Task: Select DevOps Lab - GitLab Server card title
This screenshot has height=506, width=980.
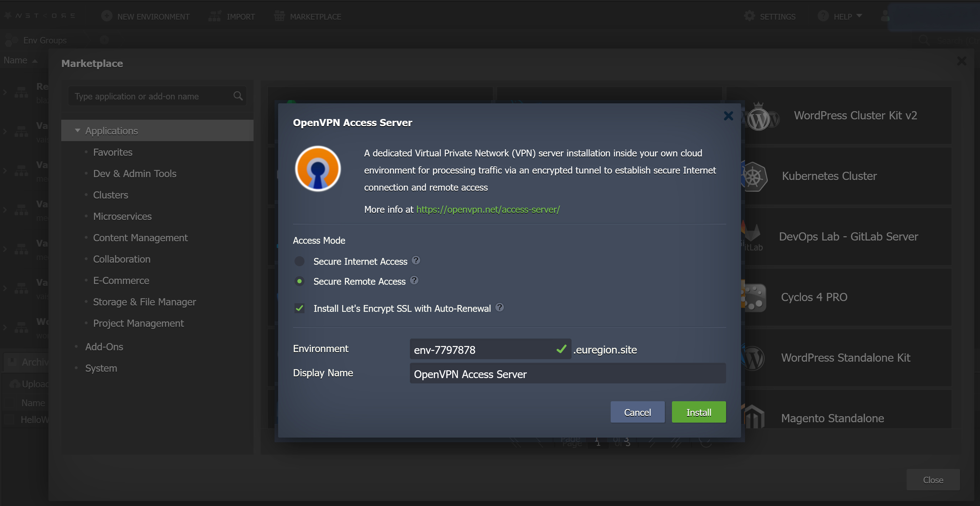Action: (848, 237)
